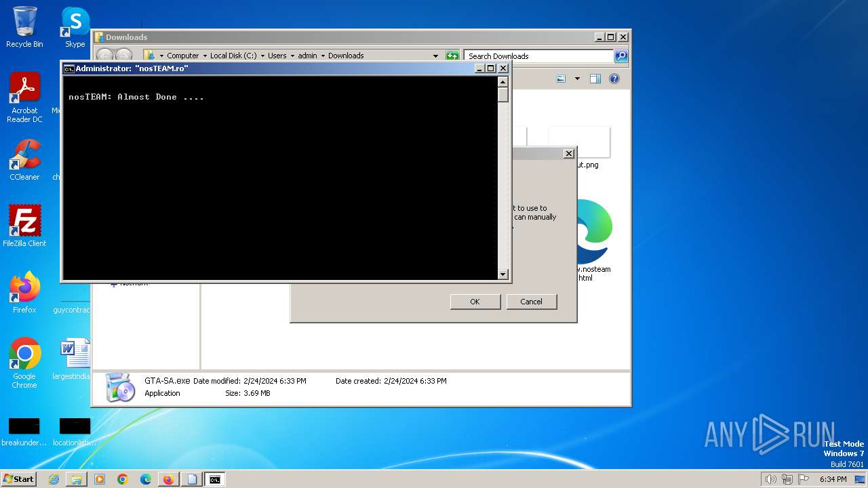The width and height of the screenshot is (868, 488).
Task: Click the volume speaker tray icon
Action: pyautogui.click(x=770, y=479)
